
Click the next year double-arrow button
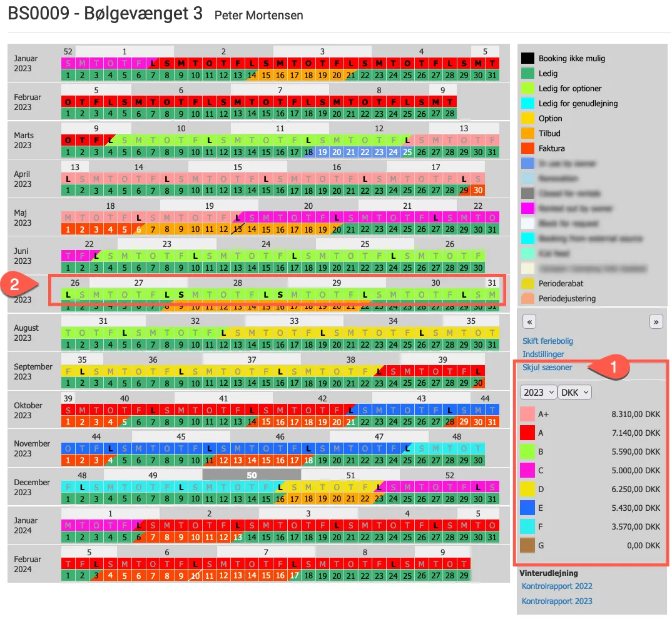656,322
